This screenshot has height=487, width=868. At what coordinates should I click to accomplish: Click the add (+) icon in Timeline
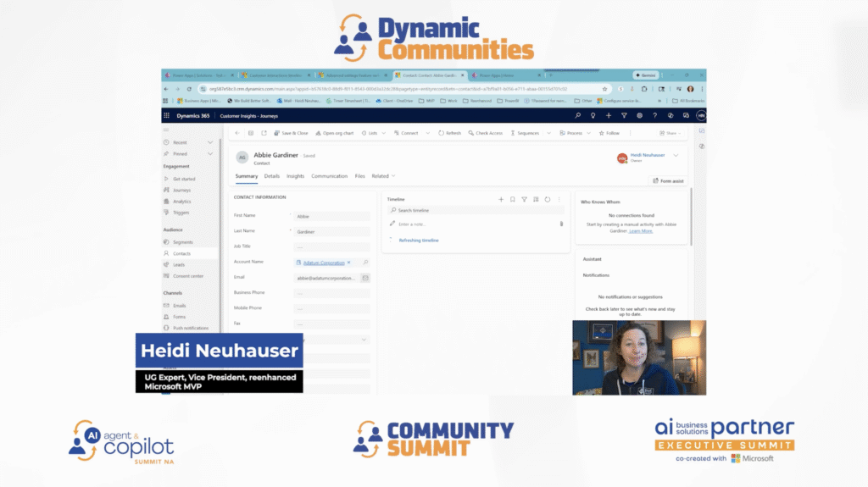click(x=501, y=199)
